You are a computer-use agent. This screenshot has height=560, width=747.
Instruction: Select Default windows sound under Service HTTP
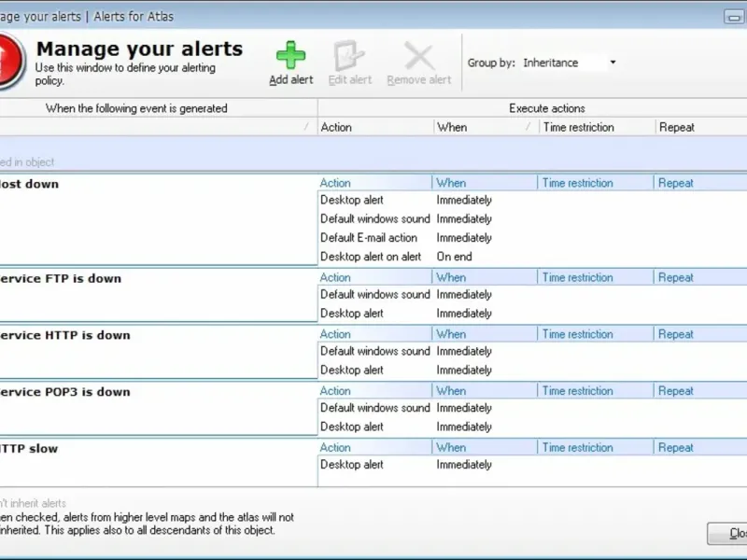[375, 351]
